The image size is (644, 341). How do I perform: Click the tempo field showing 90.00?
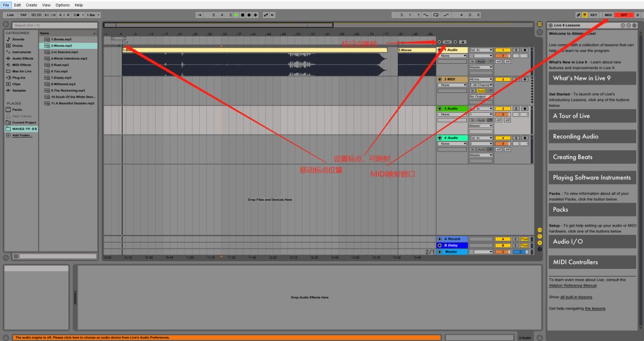(36, 15)
